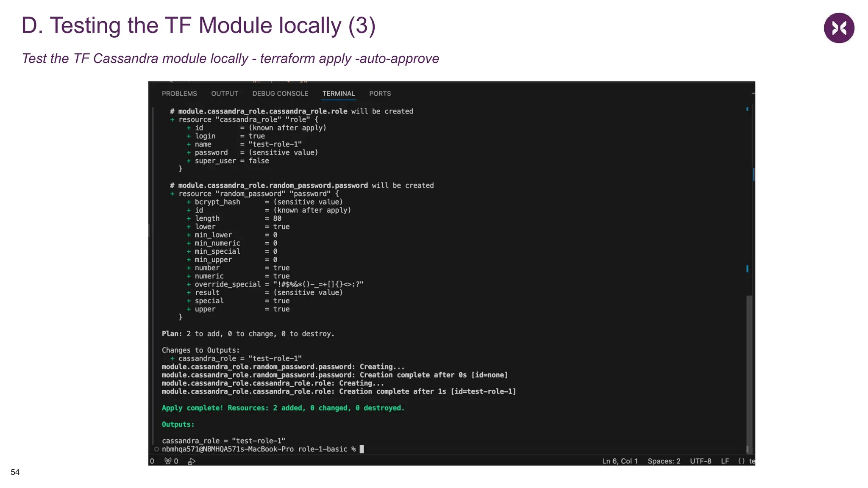This screenshot has height=488, width=868.
Task: Click resource "random_password" "password" line
Action: pos(254,194)
